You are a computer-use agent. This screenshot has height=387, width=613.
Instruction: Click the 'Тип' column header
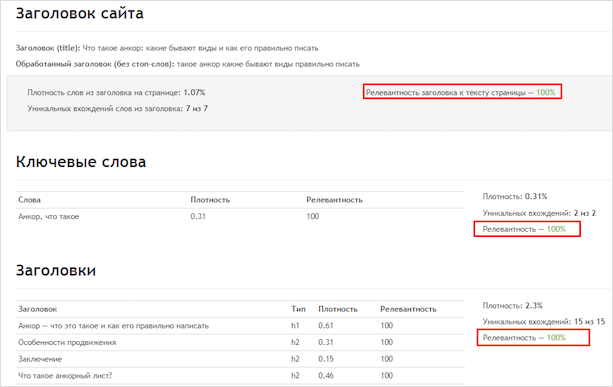(x=298, y=309)
